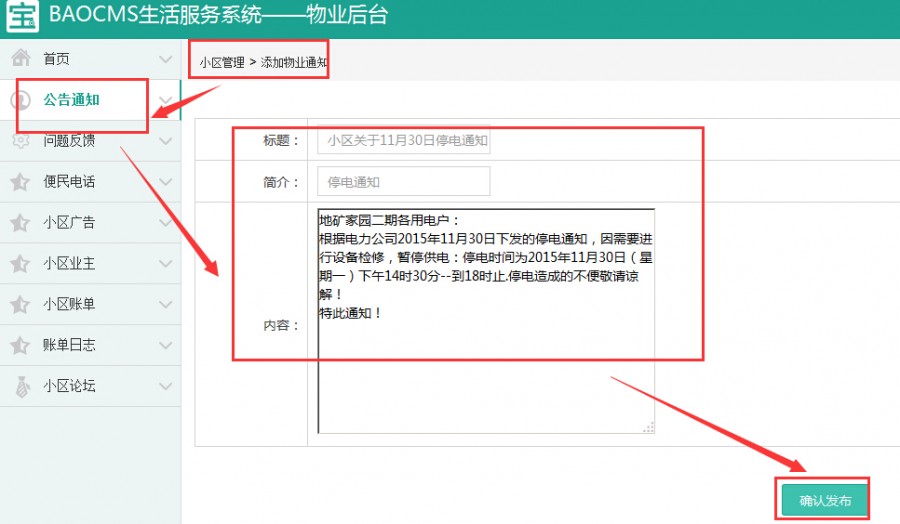Click the home icon beside 首页
Viewport: 900px width, 524px height.
pyautogui.click(x=21, y=57)
